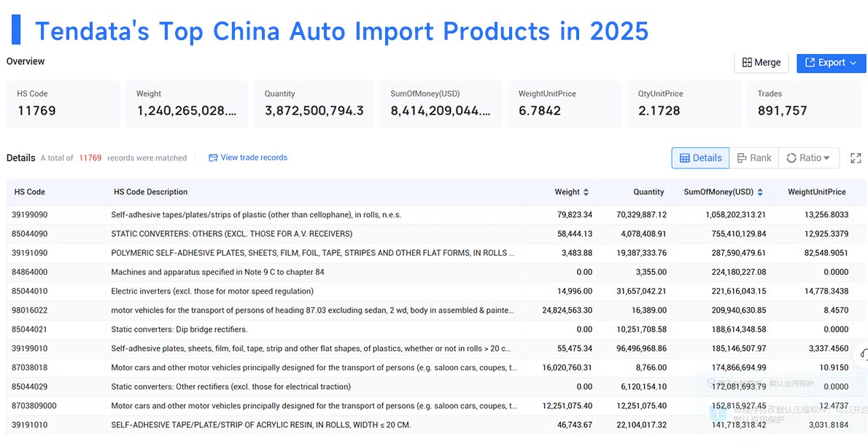Click the 82,548.9051 WeightUnitPrice value
Screen dimensions: 868x444
[x=826, y=253]
